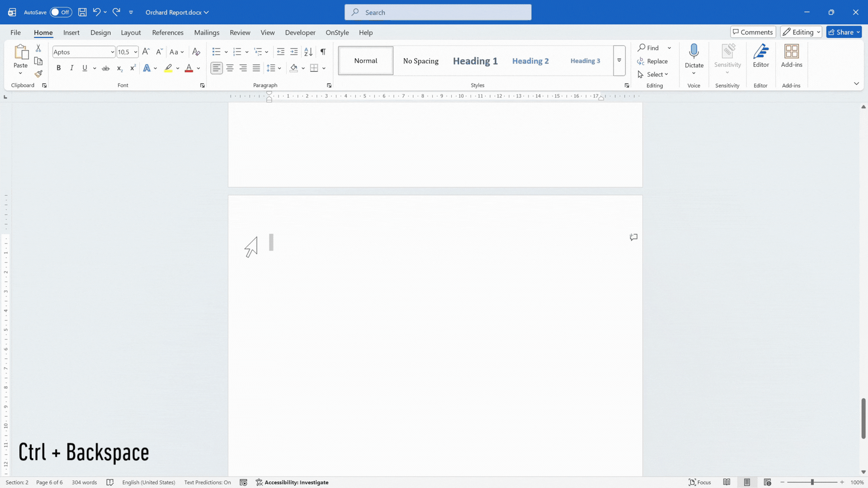The width and height of the screenshot is (868, 488).
Task: Sort paragraphs alphabetically
Action: pyautogui.click(x=308, y=52)
